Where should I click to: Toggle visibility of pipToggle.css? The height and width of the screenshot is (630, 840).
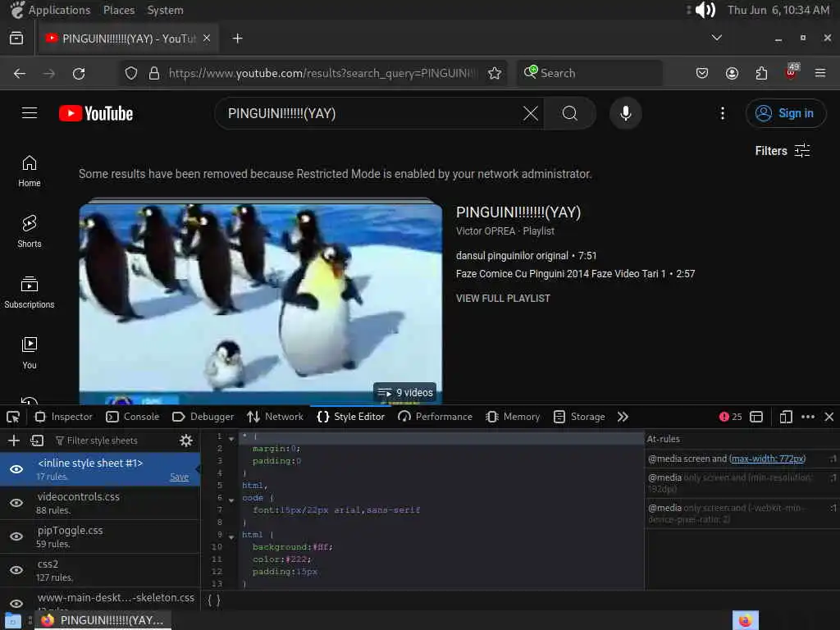coord(16,536)
